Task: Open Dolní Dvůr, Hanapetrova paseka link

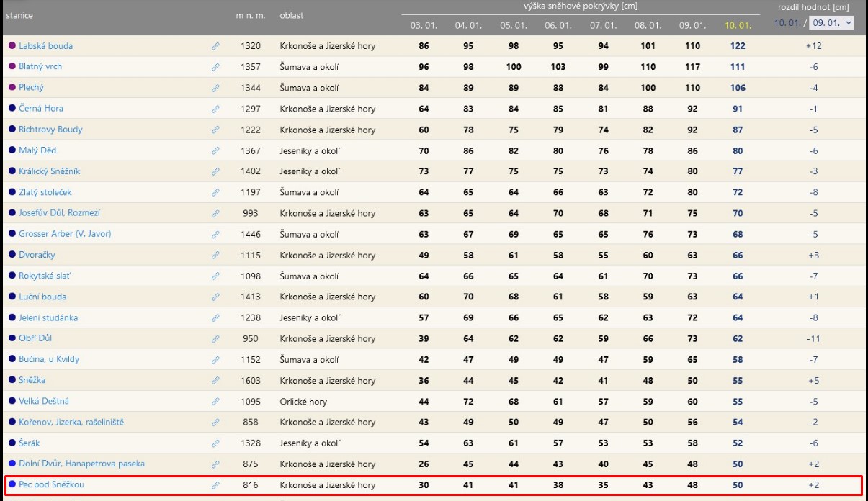Action: coord(81,464)
